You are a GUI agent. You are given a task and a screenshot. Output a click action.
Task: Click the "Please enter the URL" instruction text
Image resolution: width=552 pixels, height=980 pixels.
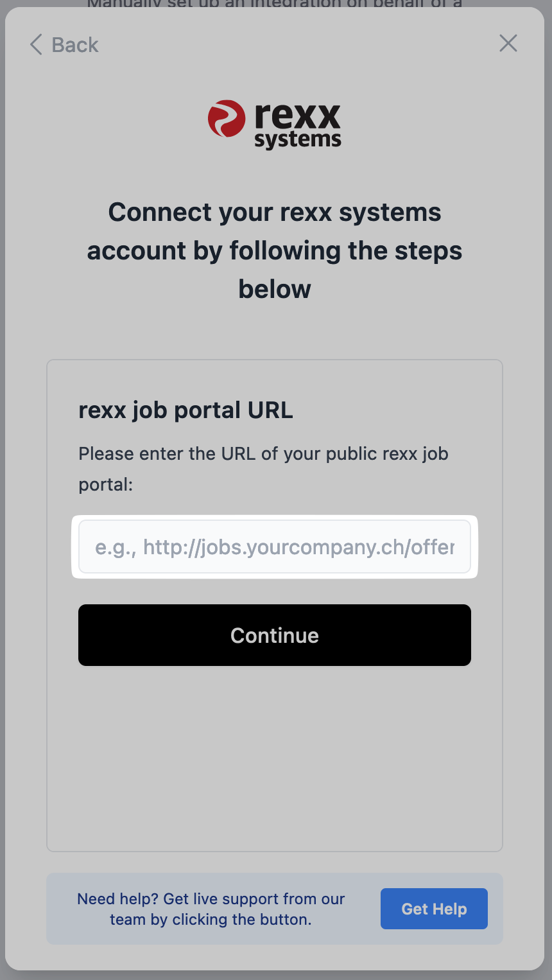(x=263, y=453)
